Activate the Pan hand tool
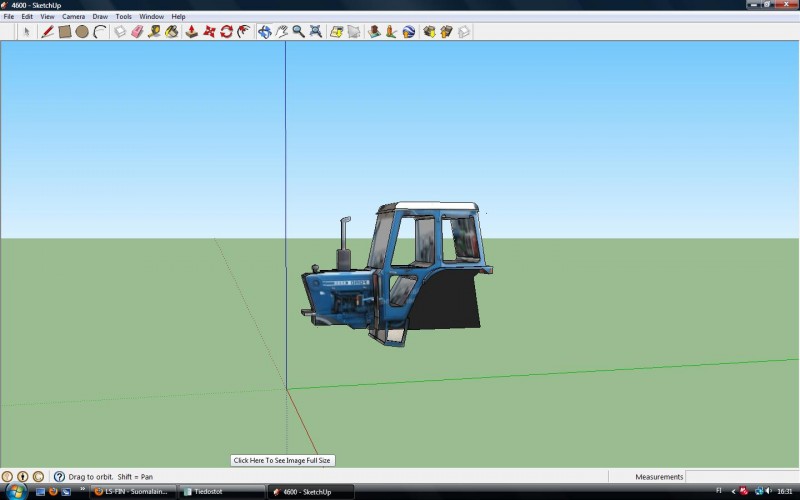The height and width of the screenshot is (500, 800). tap(282, 32)
